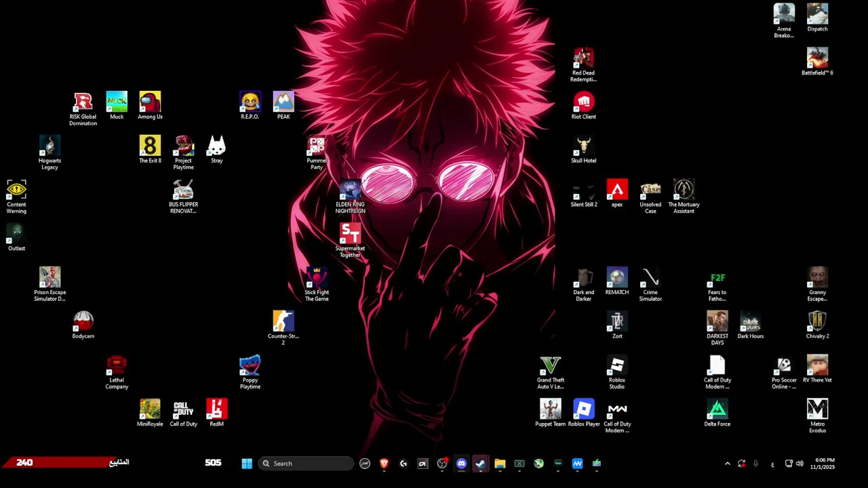Select the Delta Force icon
This screenshot has width=868, height=488.
click(717, 413)
